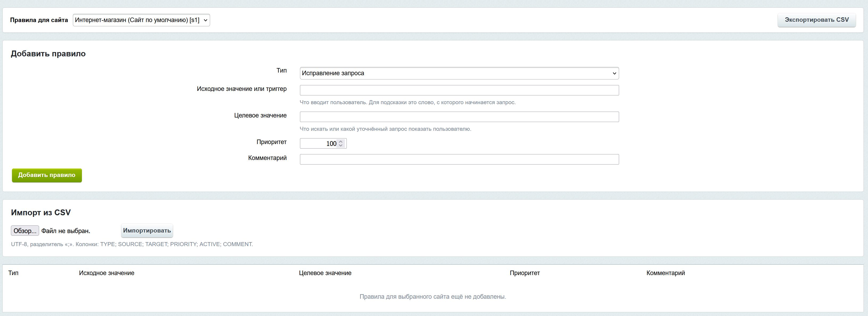Open file chooser with Обзор... button
Screen dimensions: 868x316
pos(25,231)
